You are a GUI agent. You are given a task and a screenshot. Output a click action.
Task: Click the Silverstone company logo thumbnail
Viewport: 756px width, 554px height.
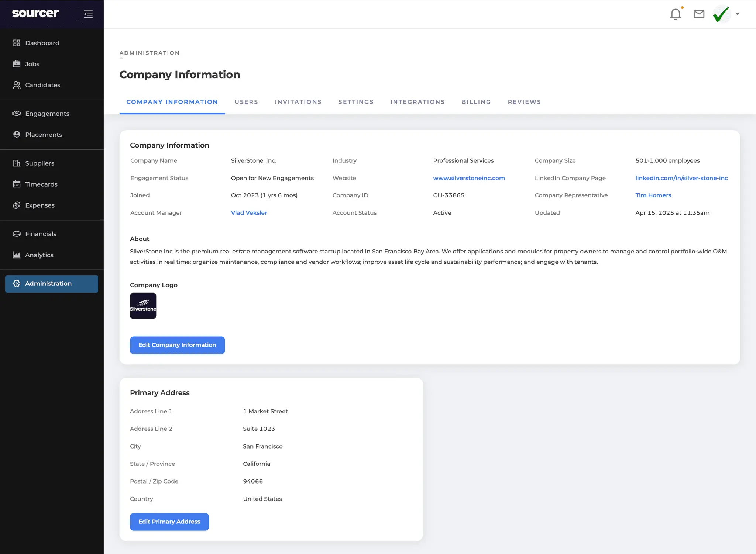pos(143,306)
